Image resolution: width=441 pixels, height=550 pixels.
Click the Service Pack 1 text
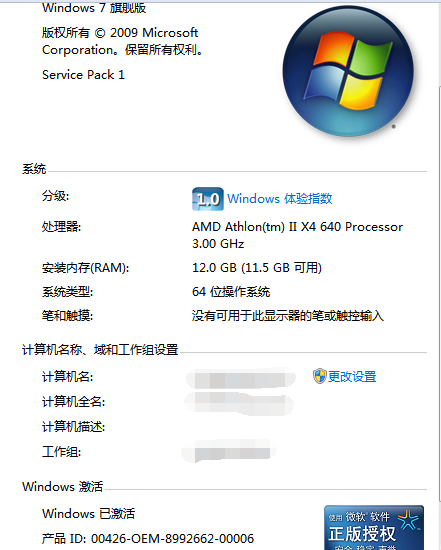coord(83,75)
